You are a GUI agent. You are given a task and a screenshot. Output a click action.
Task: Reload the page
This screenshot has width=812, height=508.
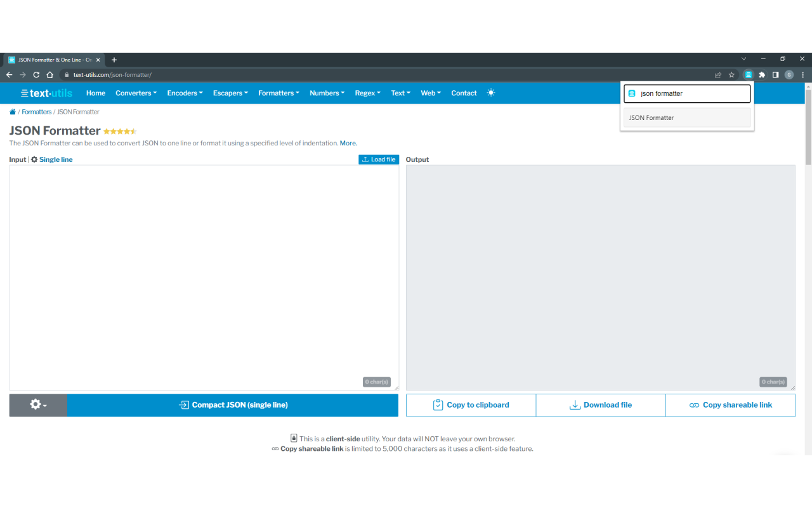36,75
